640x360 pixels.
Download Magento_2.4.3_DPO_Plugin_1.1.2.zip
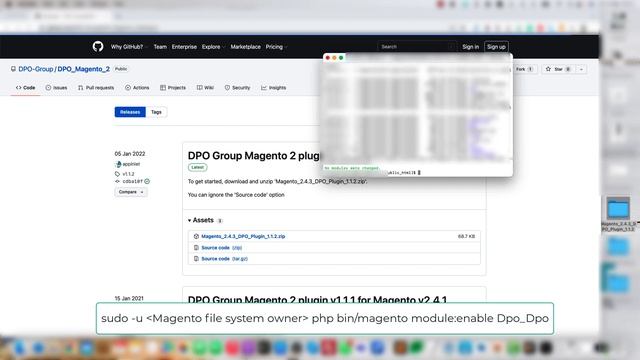point(243,236)
